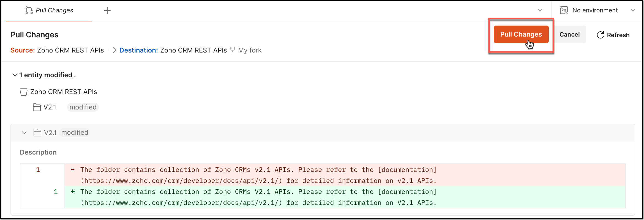644x220 pixels.
Task: Collapse the 1 entity modified section
Action: coord(15,75)
